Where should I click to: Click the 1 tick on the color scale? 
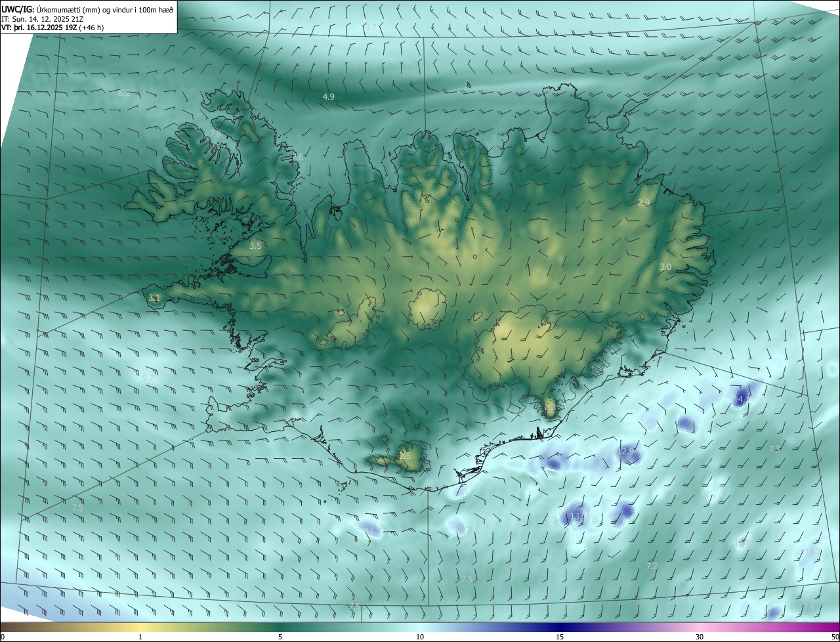pos(140,637)
